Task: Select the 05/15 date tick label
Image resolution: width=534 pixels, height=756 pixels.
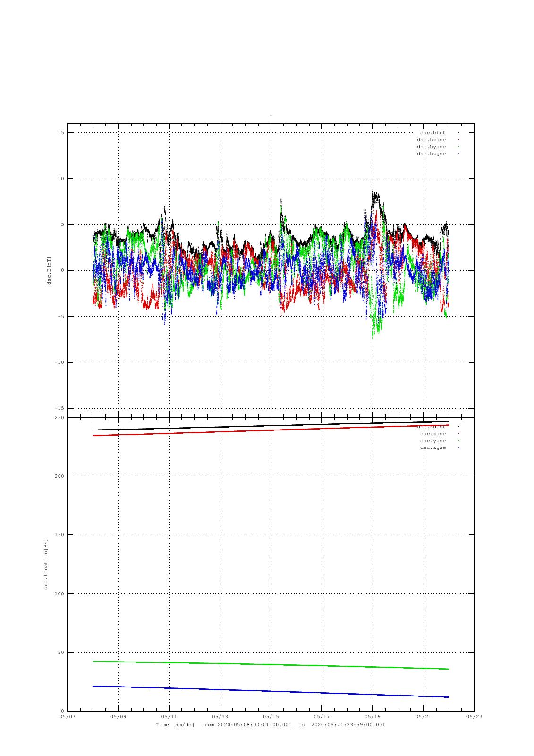Action: (x=271, y=716)
